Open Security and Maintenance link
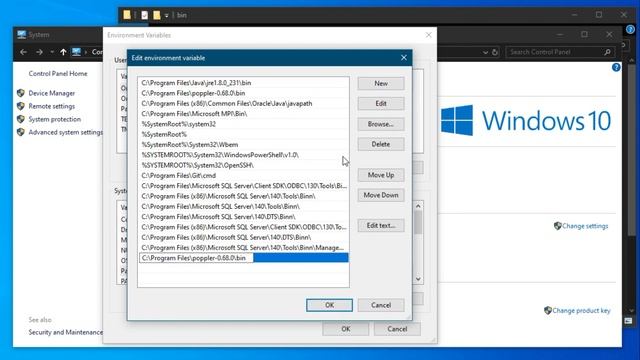Viewport: 640px width, 360px height. 66,332
